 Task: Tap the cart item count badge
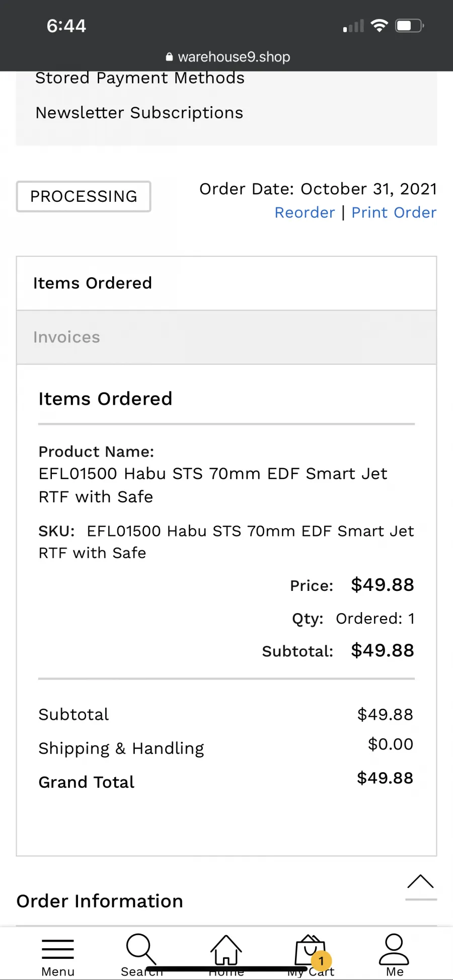click(321, 961)
